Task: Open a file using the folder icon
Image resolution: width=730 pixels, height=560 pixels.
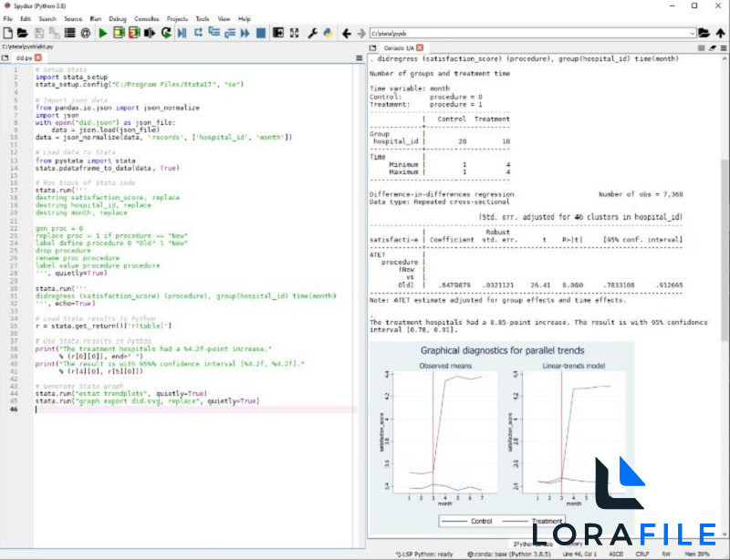Action: [x=22, y=33]
